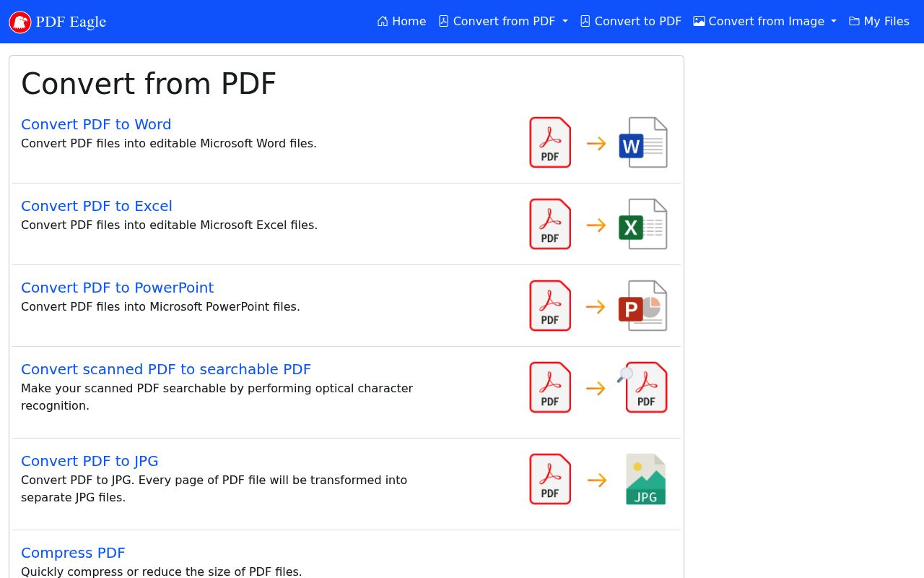
Task: Go to My Files
Action: tap(879, 22)
